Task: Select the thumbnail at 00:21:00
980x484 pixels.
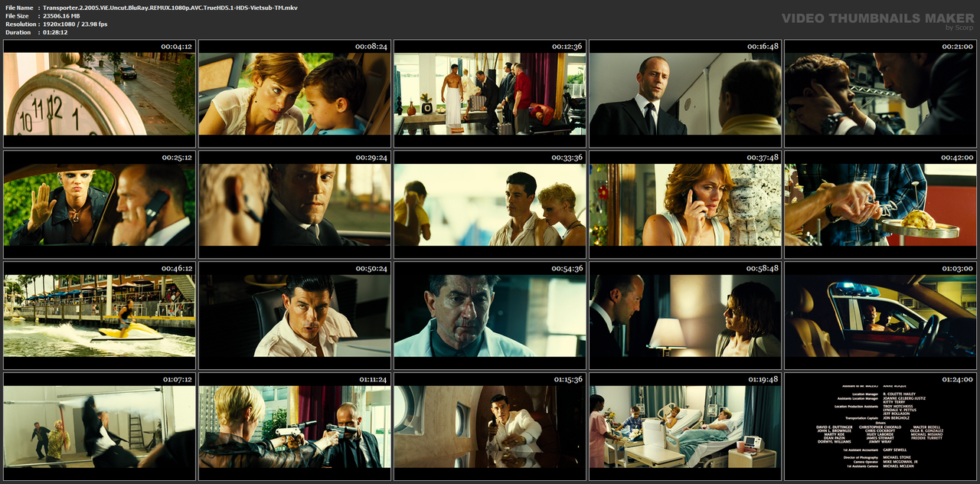Action: pyautogui.click(x=880, y=93)
